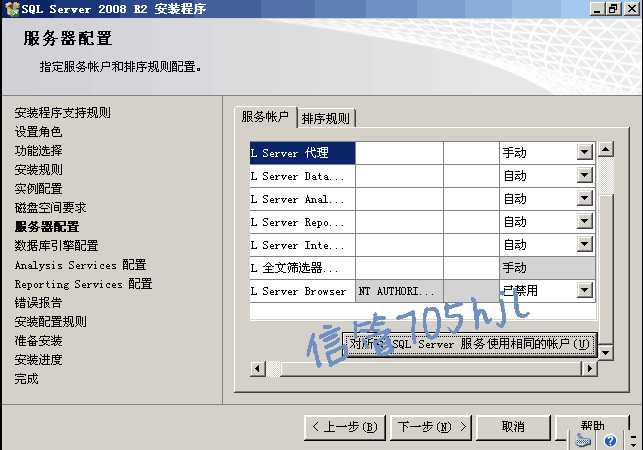Click 磁盘空间要求 step in sidebar
Viewport: 643px width, 450px height.
coord(50,208)
